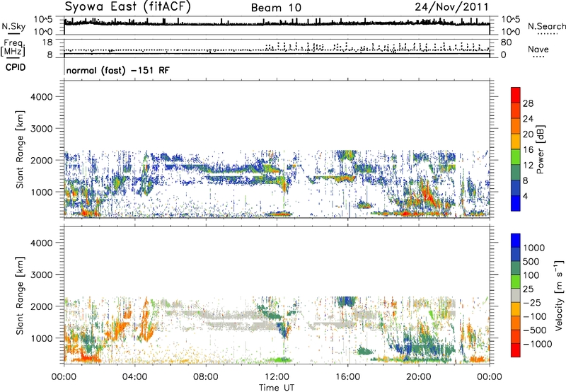This screenshot has height=392, width=566.
Task: Click the sky noise trace in top panel
Action: [277, 23]
